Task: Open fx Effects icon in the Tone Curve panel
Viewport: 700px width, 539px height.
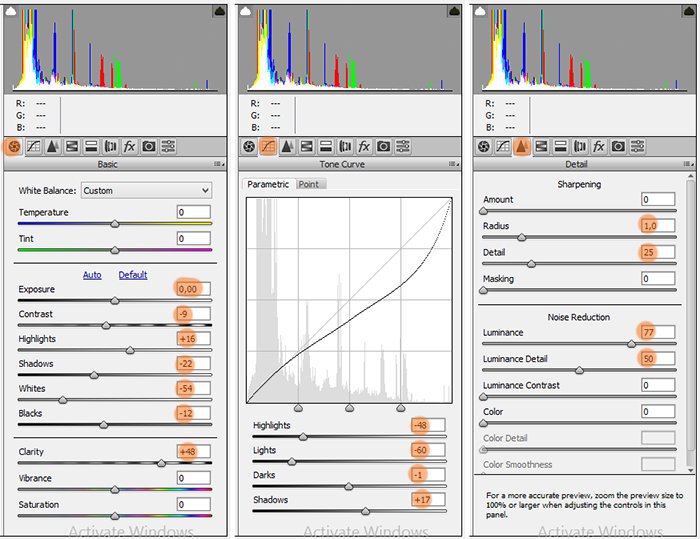Action: (364, 146)
